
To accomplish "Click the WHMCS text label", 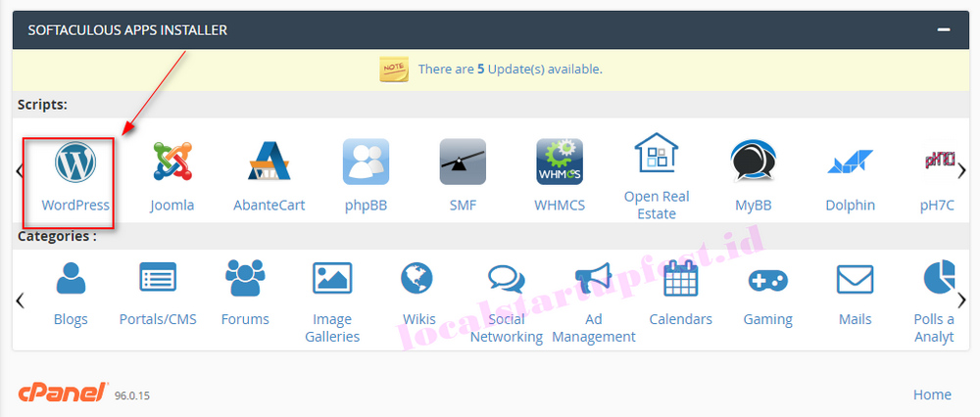I will [x=560, y=205].
